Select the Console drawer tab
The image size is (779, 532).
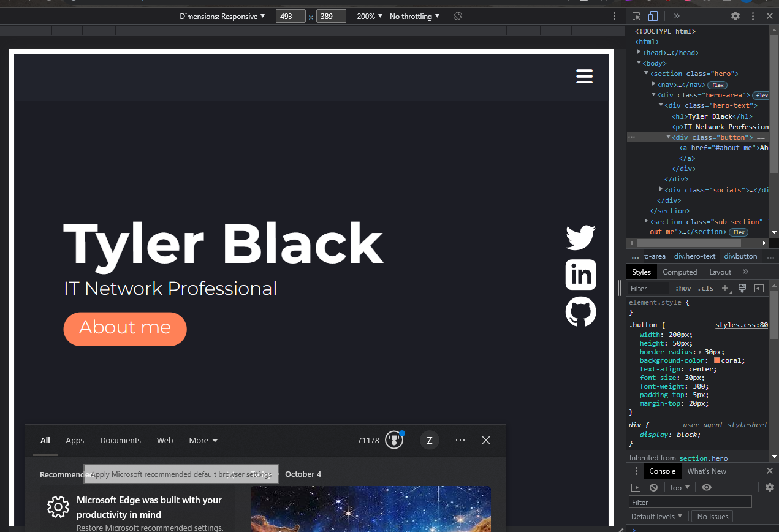(662, 471)
